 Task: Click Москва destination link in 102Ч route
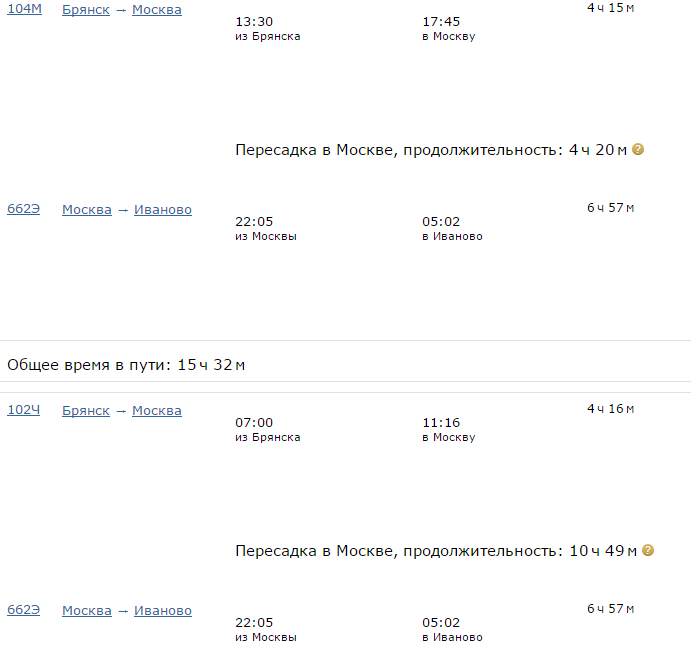point(157,410)
